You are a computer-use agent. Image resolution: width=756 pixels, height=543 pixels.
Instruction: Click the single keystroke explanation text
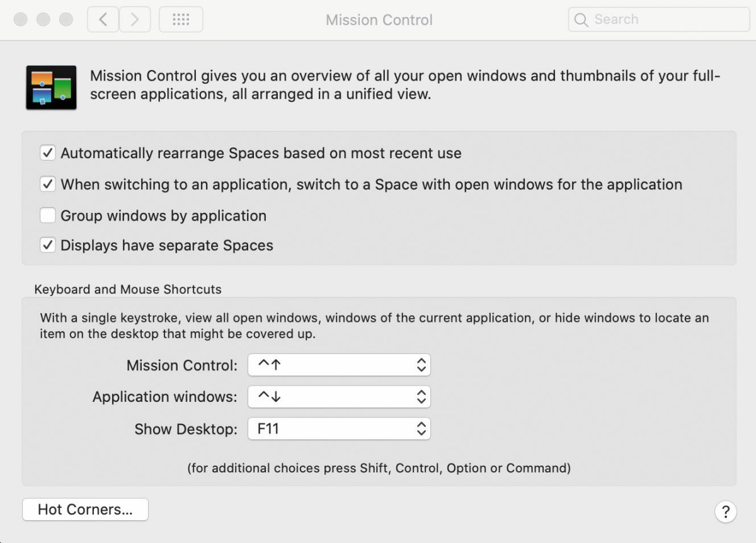tap(374, 326)
